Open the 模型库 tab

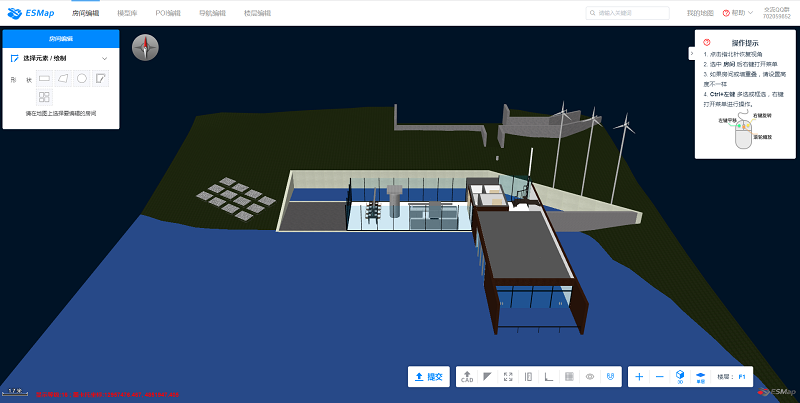[x=127, y=13]
